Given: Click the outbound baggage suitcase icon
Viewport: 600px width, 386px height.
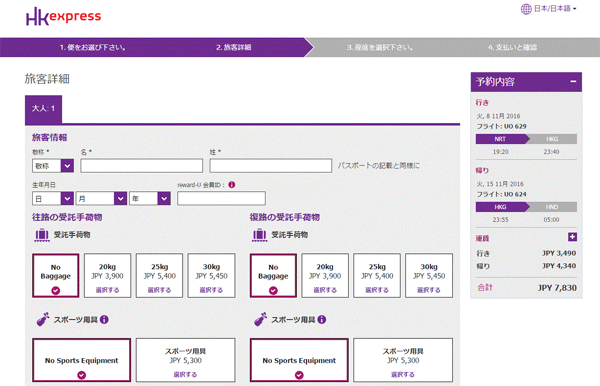Looking at the screenshot, I should click(42, 235).
